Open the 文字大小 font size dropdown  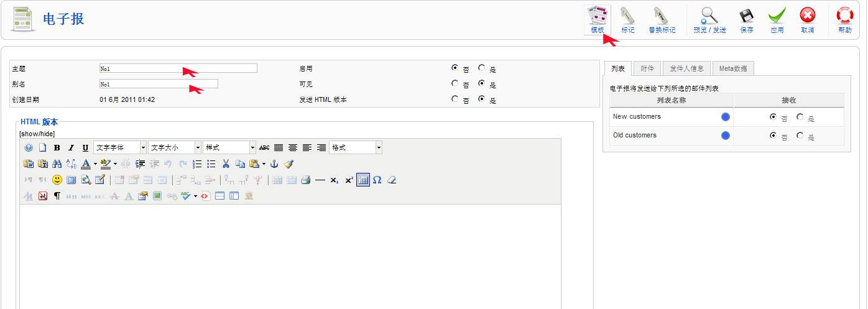[x=175, y=148]
